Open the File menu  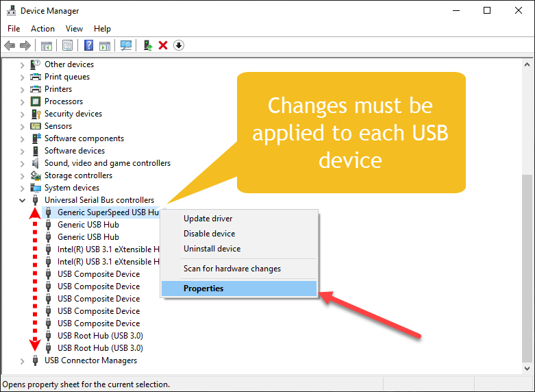pos(14,29)
